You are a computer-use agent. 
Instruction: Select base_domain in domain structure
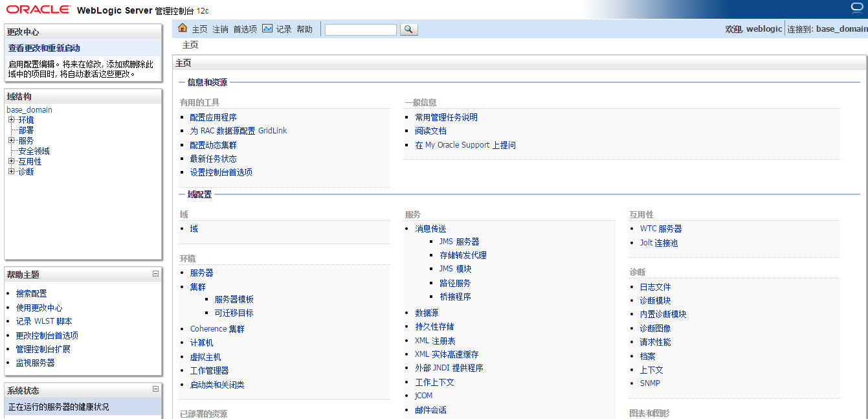[29, 109]
